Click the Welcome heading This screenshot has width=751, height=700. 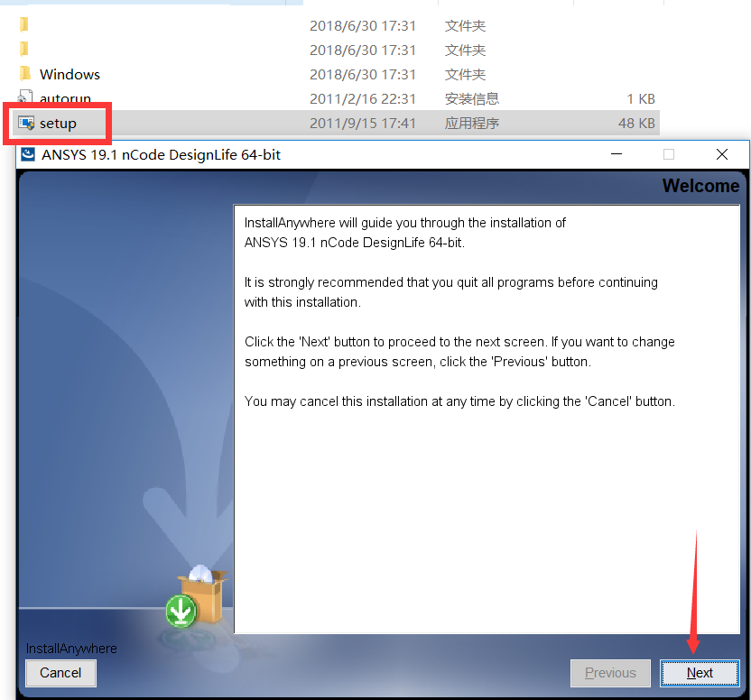point(700,186)
